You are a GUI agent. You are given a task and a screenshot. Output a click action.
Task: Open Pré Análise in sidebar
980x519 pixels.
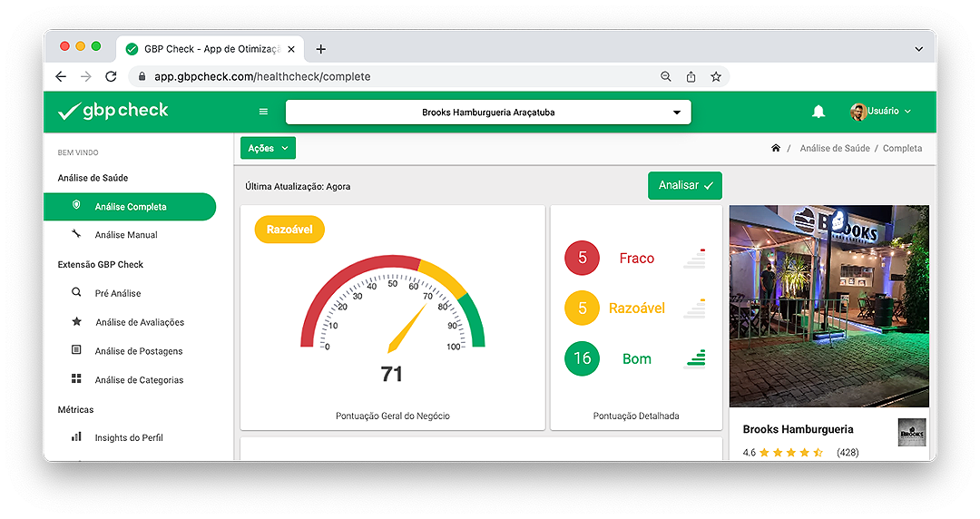[x=118, y=293]
